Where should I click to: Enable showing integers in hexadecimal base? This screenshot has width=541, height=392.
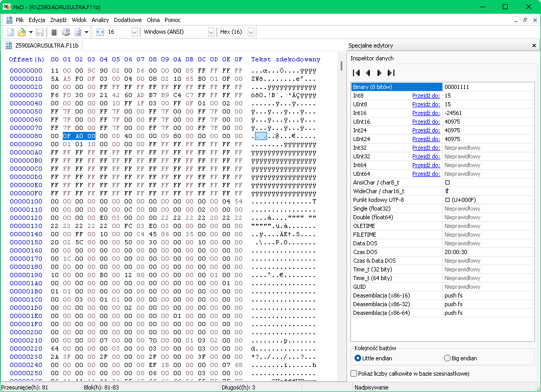pos(354,374)
